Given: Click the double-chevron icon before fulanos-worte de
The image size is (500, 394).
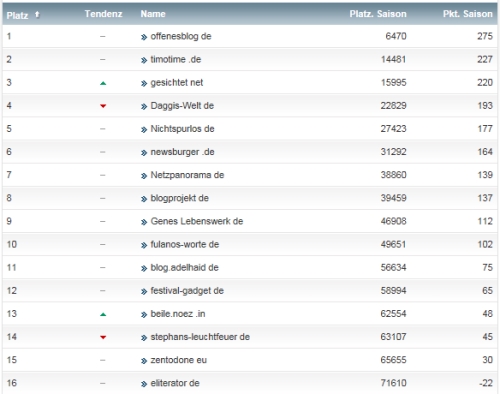Looking at the screenshot, I should click(x=144, y=245).
